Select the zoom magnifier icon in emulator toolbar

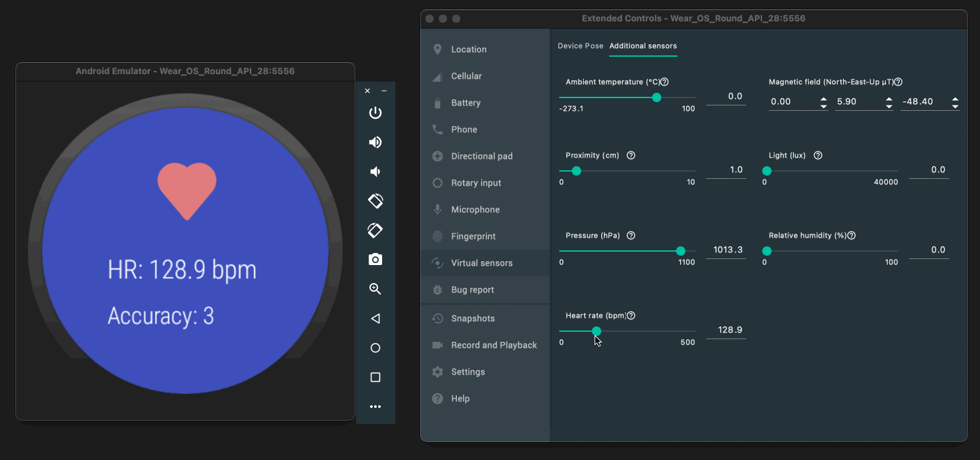click(x=375, y=289)
